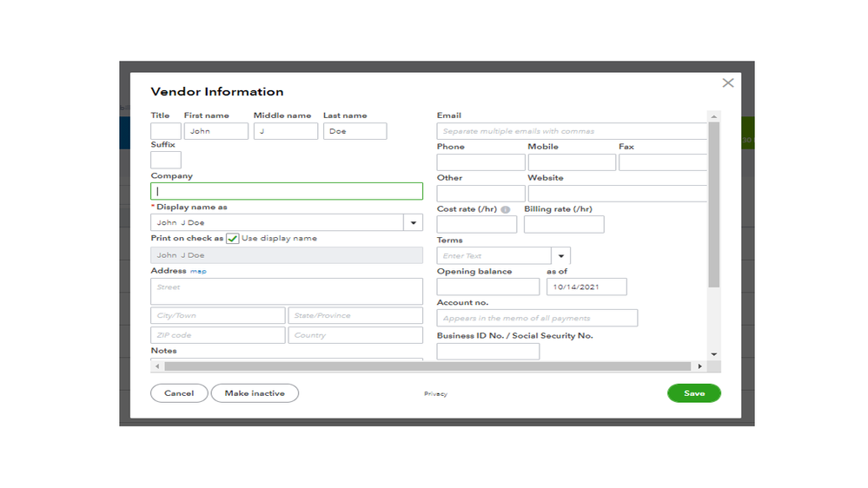
Task: Click the Mobile input field
Action: coord(572,162)
